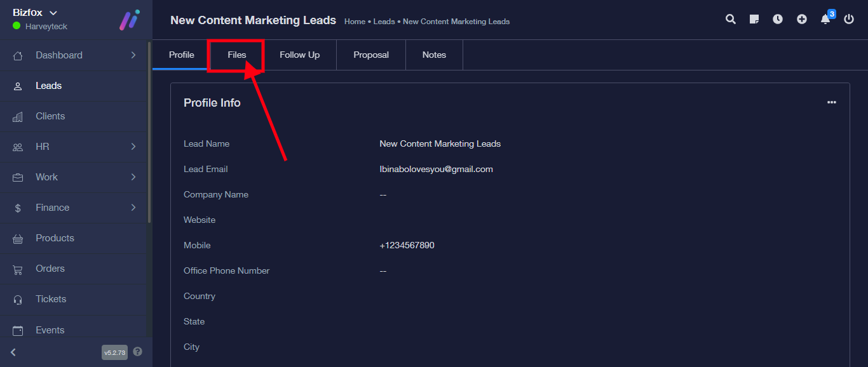Image resolution: width=868 pixels, height=367 pixels.
Task: Select the Proposal tab
Action: 371,55
